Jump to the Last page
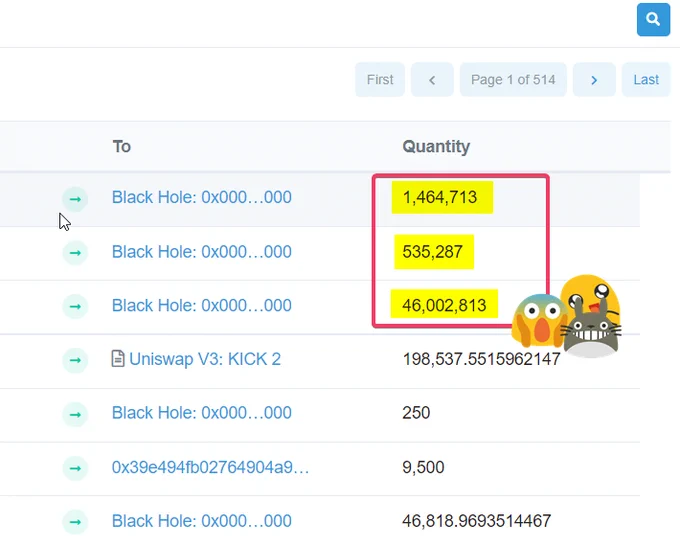 [646, 79]
